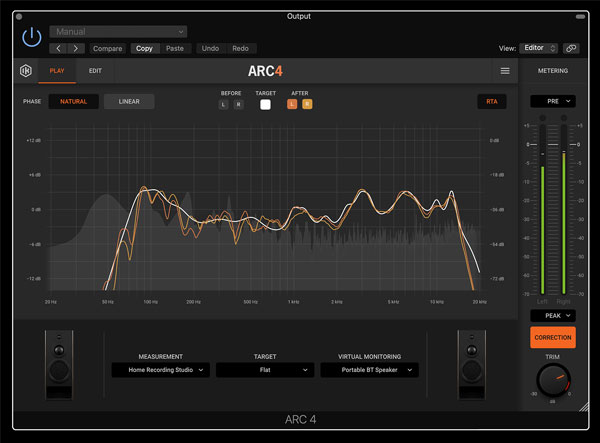Open Virtual Monitoring Portable BT Speaker dropdown
600x443 pixels.
click(x=370, y=370)
